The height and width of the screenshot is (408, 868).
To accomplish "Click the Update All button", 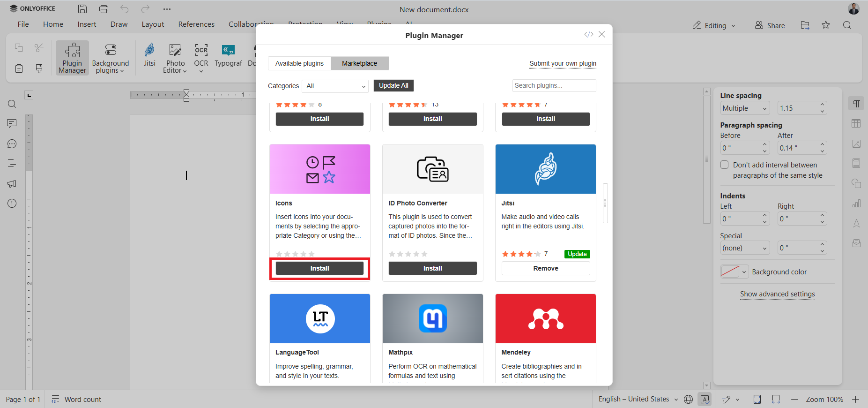I will pos(393,85).
